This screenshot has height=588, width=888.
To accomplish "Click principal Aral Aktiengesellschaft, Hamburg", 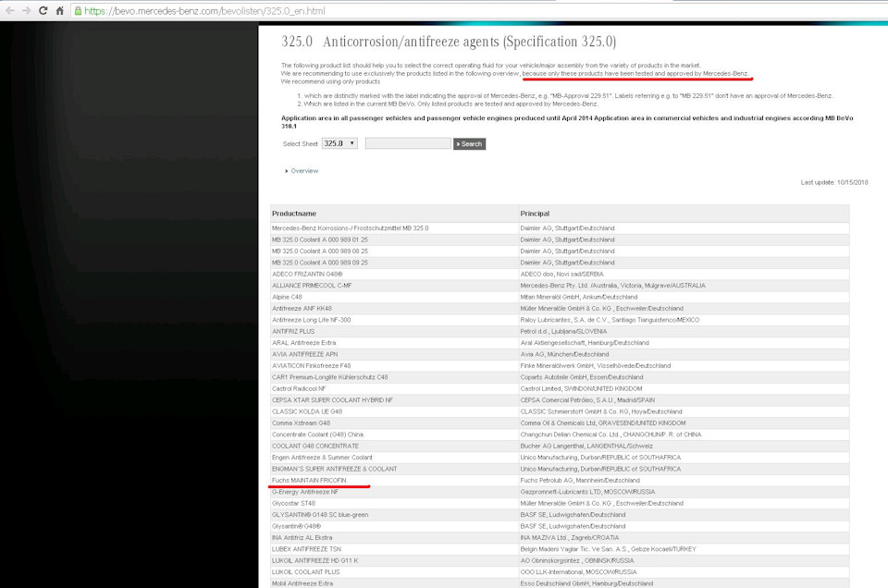I will pyautogui.click(x=585, y=343).
